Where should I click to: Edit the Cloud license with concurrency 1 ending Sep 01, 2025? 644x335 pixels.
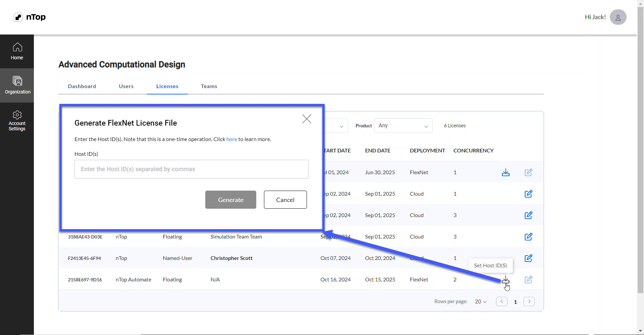coord(528,194)
